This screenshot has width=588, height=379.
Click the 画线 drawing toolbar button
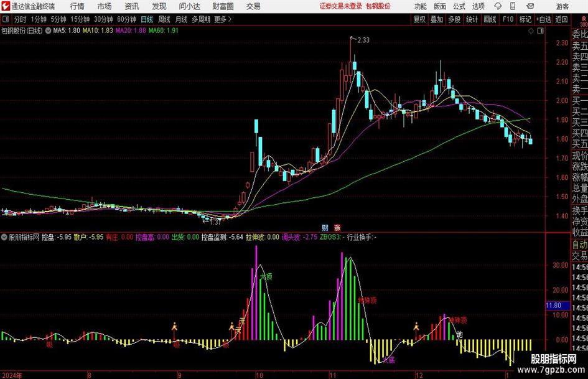coord(490,19)
